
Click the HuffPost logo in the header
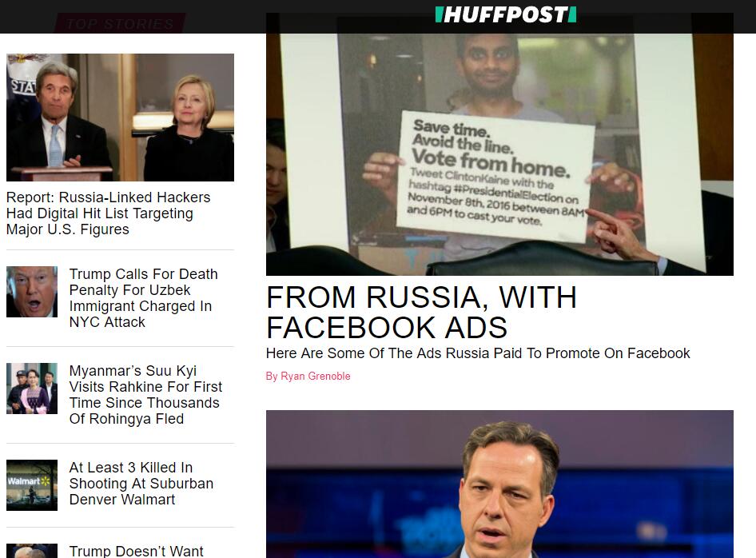point(505,14)
